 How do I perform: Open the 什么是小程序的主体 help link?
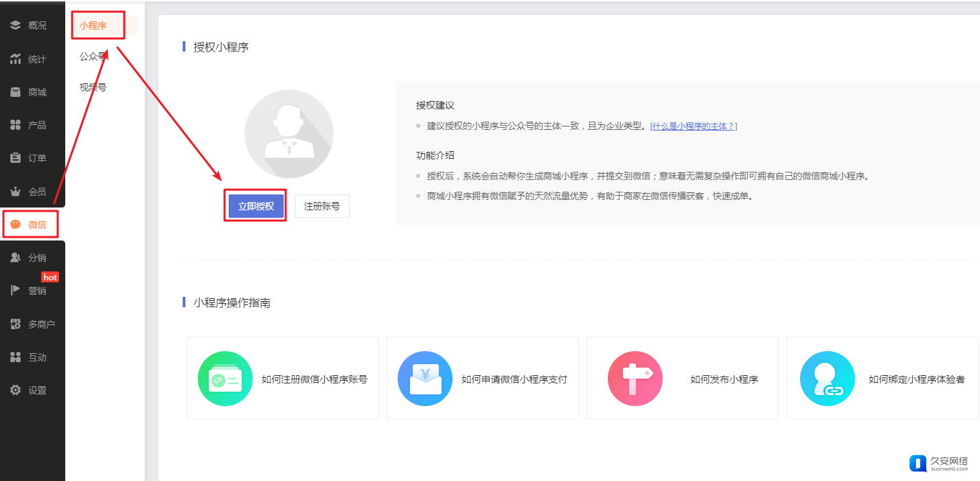[x=694, y=126]
